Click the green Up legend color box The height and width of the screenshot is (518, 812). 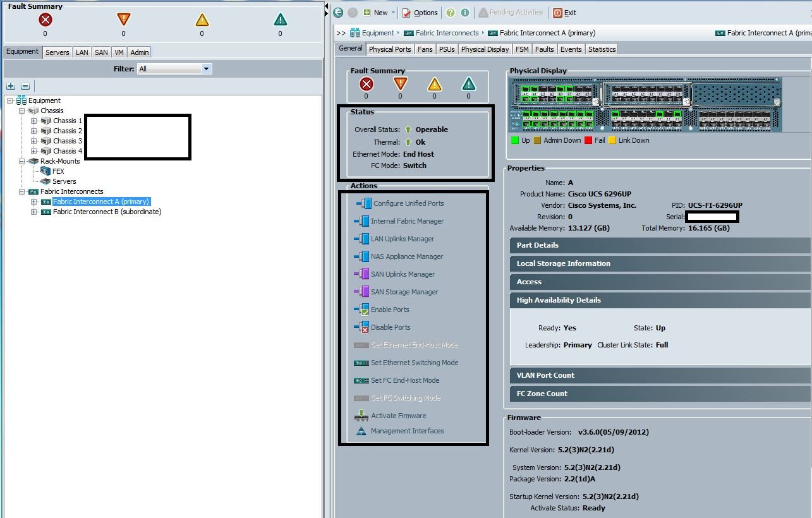[514, 140]
